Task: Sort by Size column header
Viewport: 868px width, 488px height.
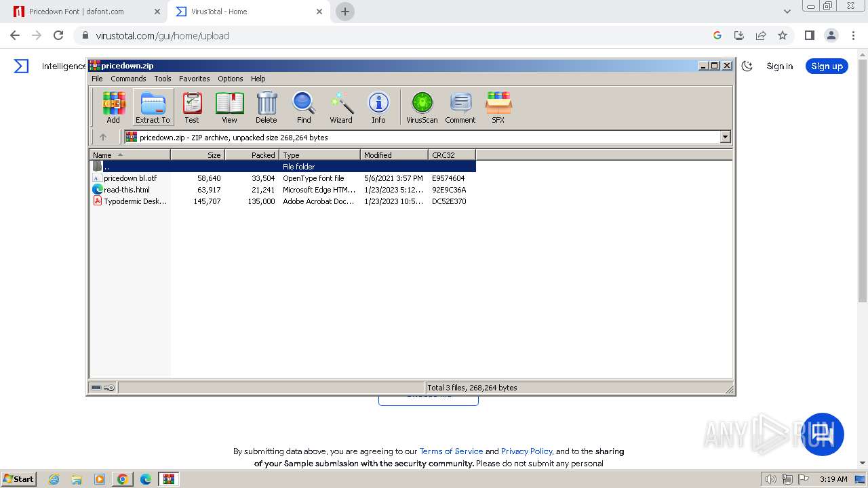Action: pyautogui.click(x=197, y=155)
